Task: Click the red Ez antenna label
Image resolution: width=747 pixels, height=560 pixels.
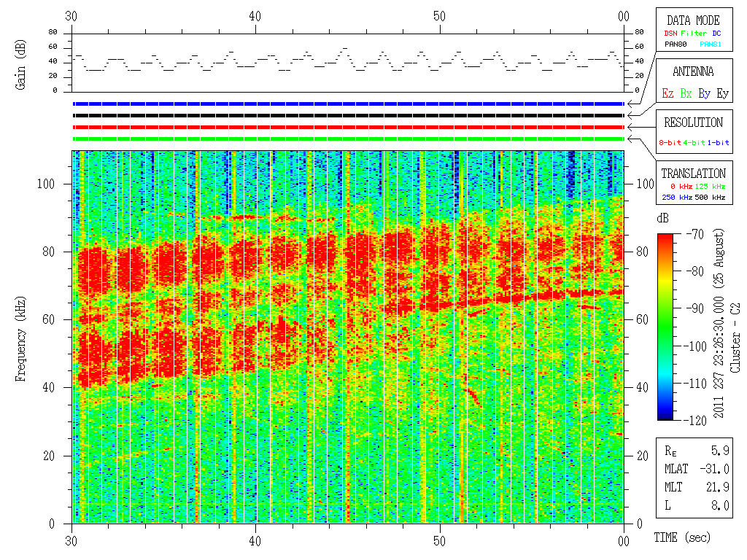Action: [x=667, y=93]
